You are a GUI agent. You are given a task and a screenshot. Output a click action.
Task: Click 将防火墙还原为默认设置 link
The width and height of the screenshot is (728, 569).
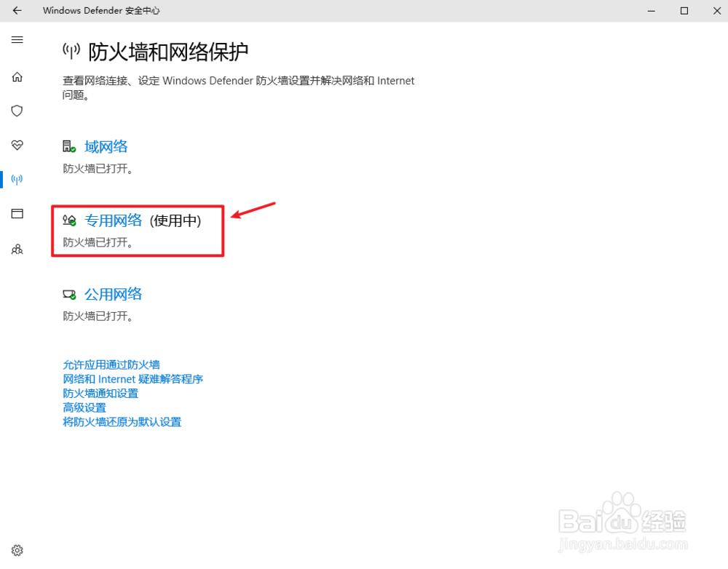point(122,422)
